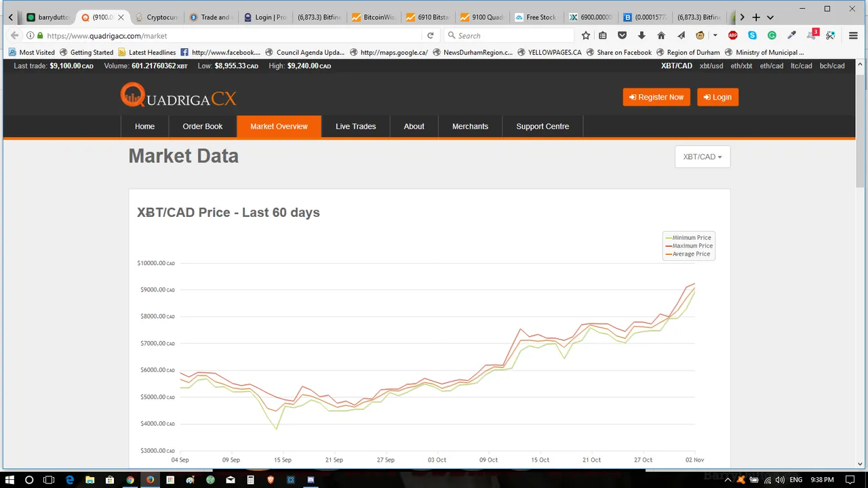This screenshot has width=868, height=488.
Task: Click the browser Search field
Action: click(510, 36)
